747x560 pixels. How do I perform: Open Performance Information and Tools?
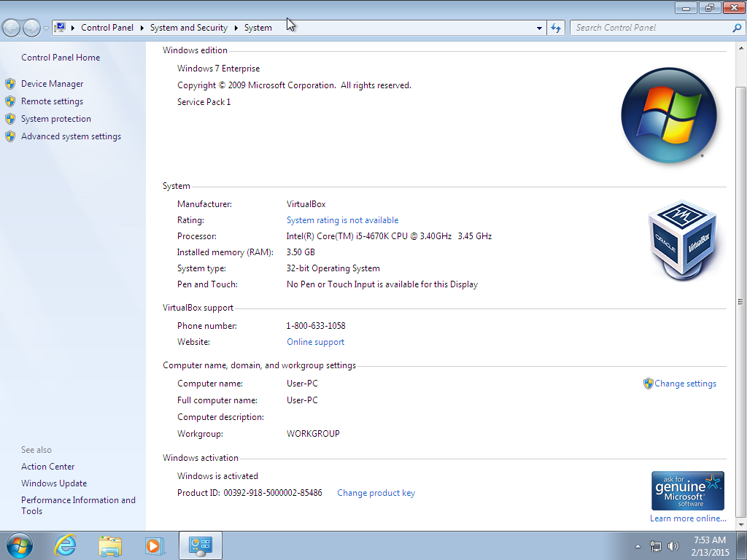click(x=78, y=505)
